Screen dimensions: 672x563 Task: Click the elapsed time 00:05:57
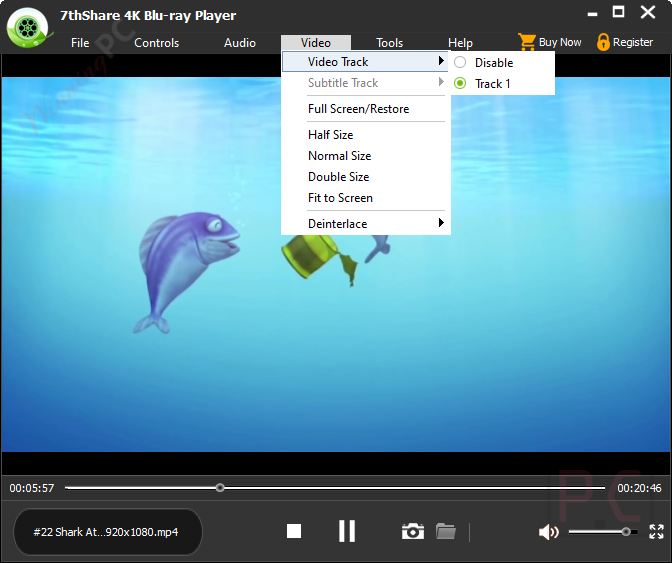pos(32,488)
